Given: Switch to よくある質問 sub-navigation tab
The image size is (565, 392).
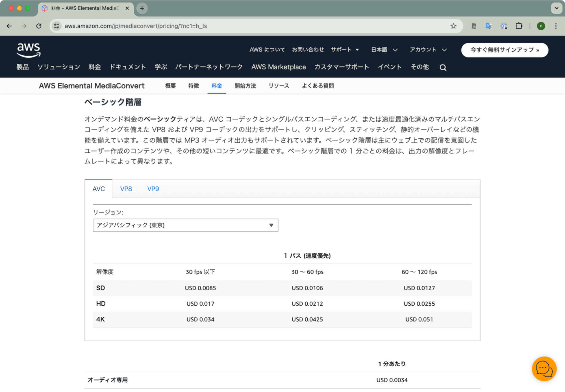Looking at the screenshot, I should [x=318, y=86].
